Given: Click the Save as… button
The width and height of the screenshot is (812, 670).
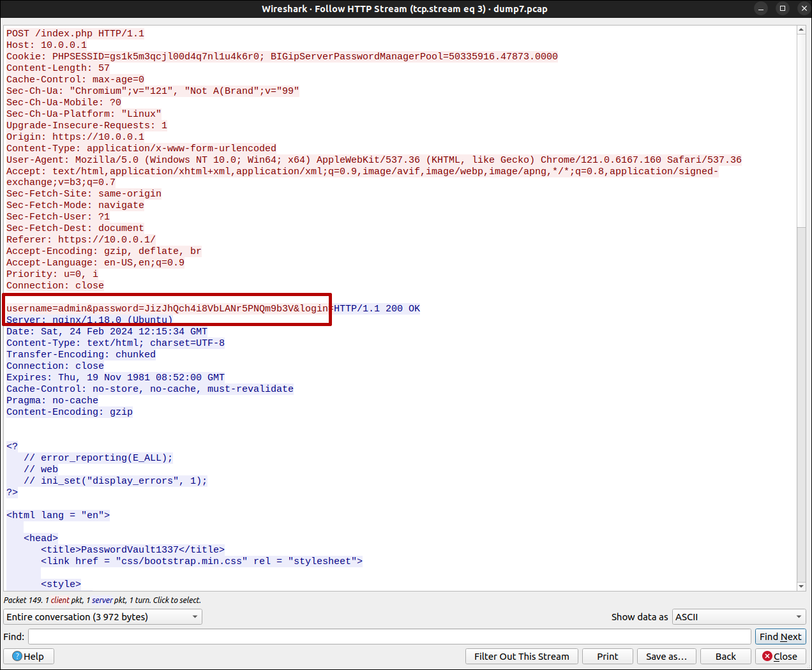Looking at the screenshot, I should coord(666,656).
